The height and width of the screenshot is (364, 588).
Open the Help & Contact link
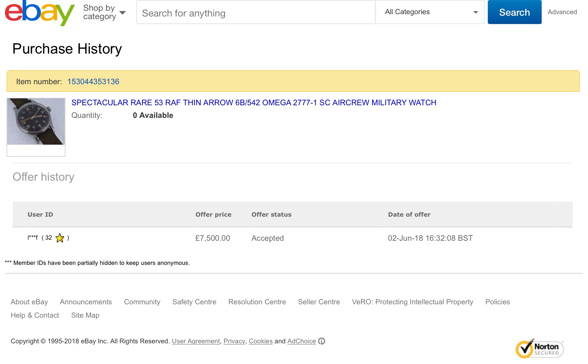click(x=35, y=315)
